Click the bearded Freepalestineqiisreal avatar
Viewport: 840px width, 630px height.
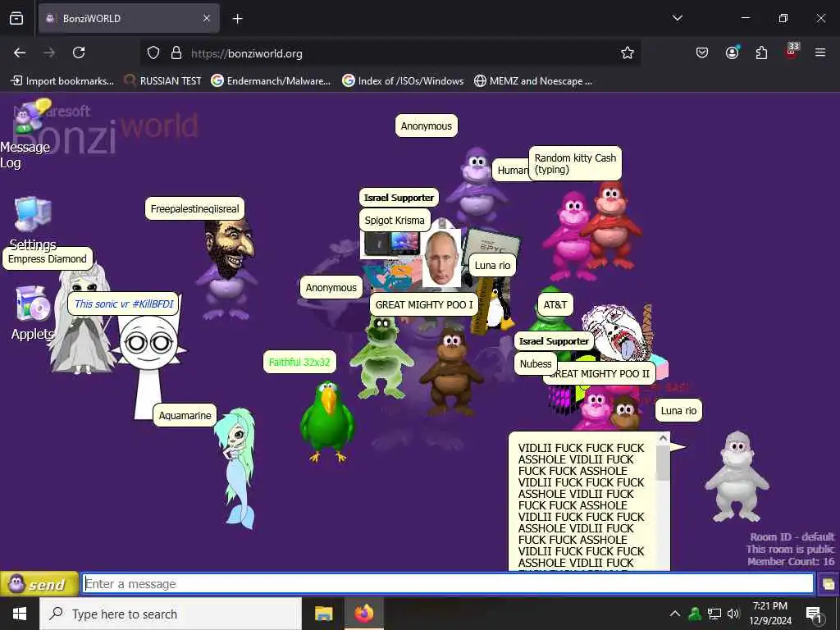[227, 270]
